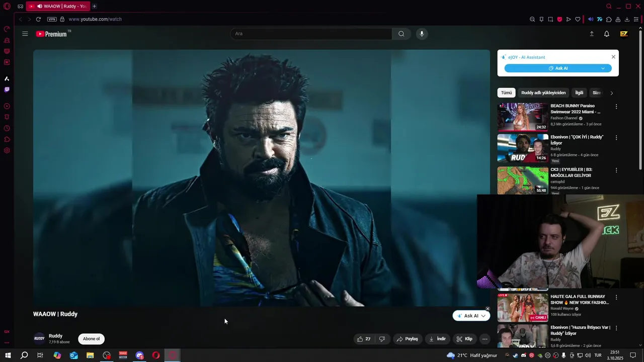
Task: Open the YouTube hamburger guide menu
Action: (x=25, y=34)
